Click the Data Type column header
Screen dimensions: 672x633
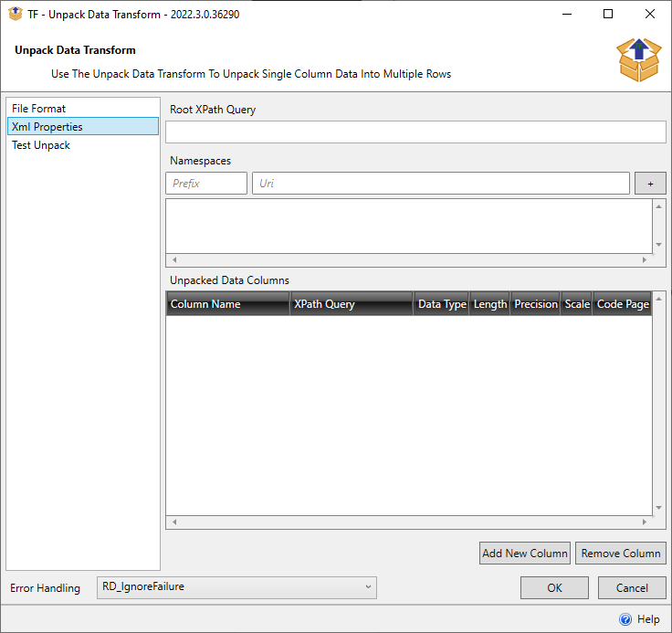[x=441, y=303]
